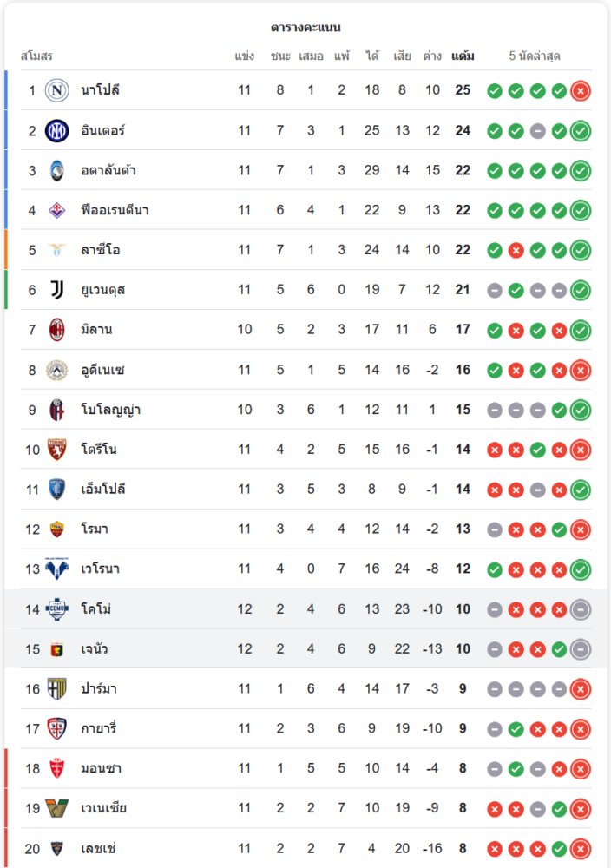Click Inter's latest match green win indicator
This screenshot has width=611, height=868.
(581, 130)
